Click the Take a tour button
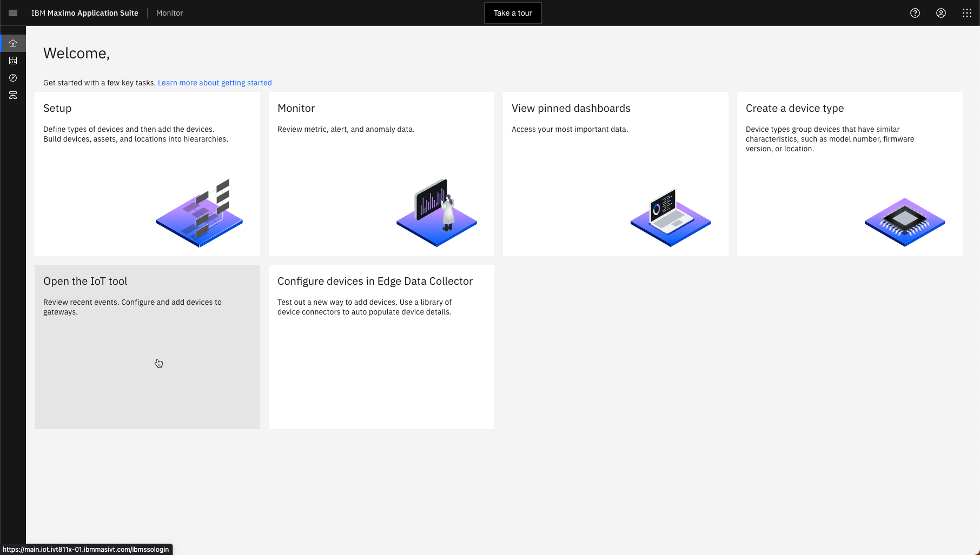Screen dimensions: 980x555 [513, 13]
